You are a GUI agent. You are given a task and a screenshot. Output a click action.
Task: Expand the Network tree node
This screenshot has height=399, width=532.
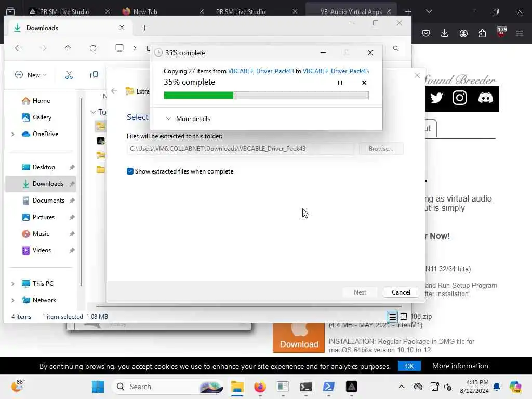coord(13,300)
